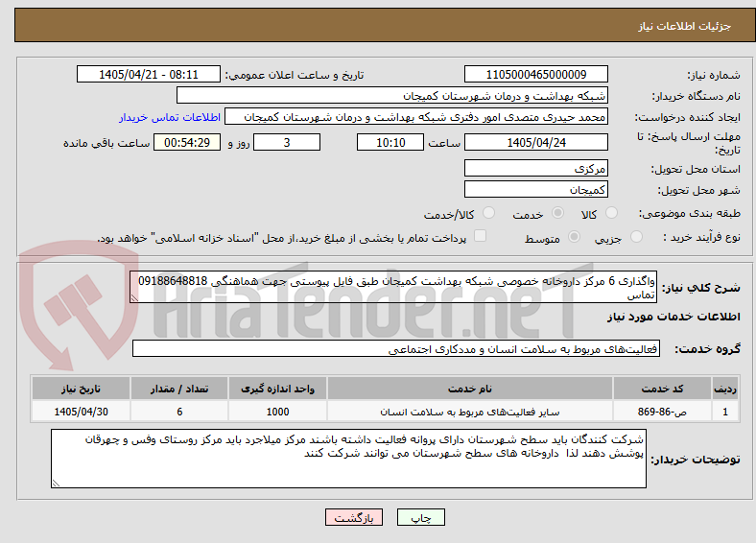Click the اطلاعات خدمات مورد نیاز section heading
The height and width of the screenshot is (543, 756).
click(673, 317)
